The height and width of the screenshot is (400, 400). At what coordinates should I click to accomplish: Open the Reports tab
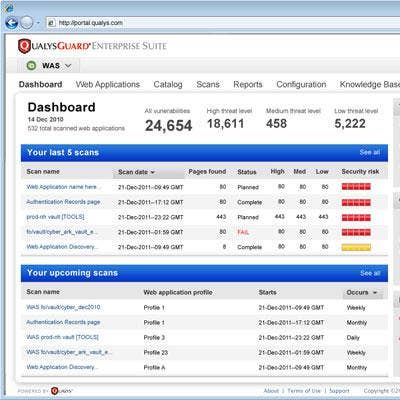click(x=248, y=84)
